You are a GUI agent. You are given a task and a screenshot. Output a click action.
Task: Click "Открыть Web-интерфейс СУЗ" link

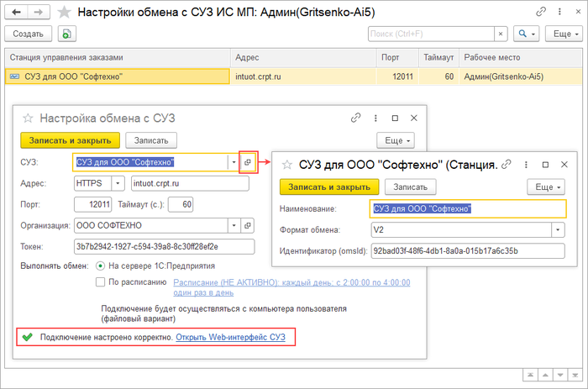click(x=230, y=337)
